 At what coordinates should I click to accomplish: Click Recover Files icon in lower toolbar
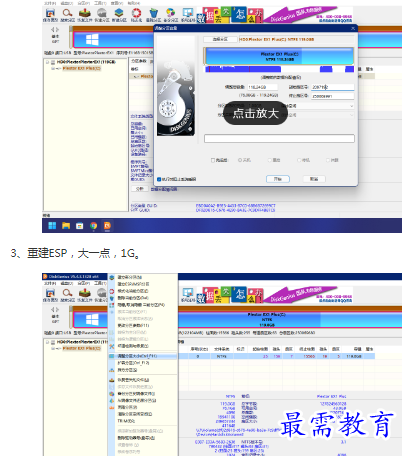point(85,293)
